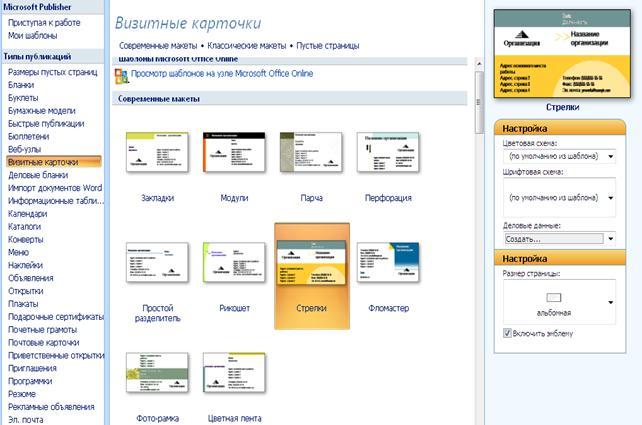Viewport: 642px width, 425px height.
Task: Select Программки in the list
Action: (30, 381)
